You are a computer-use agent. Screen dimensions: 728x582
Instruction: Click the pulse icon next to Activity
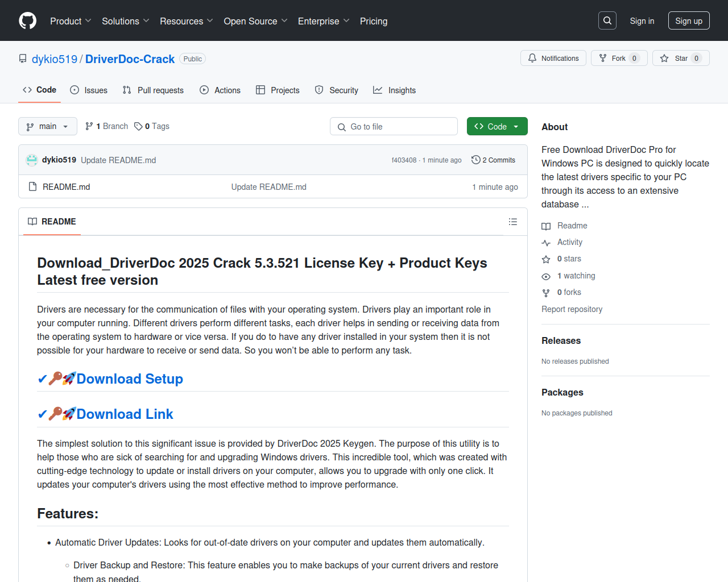pos(546,243)
